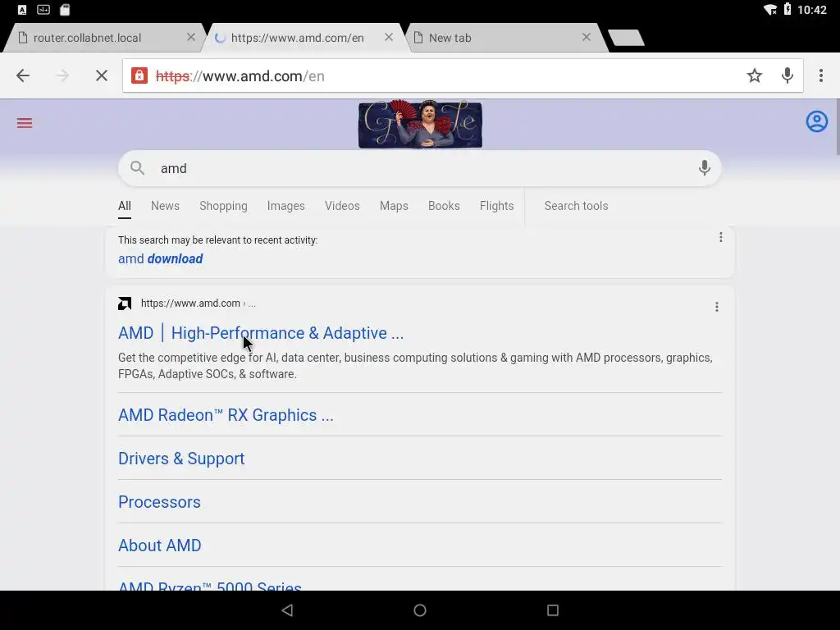Open the AMD Ryzen 5000 Series sitelink

click(x=209, y=586)
